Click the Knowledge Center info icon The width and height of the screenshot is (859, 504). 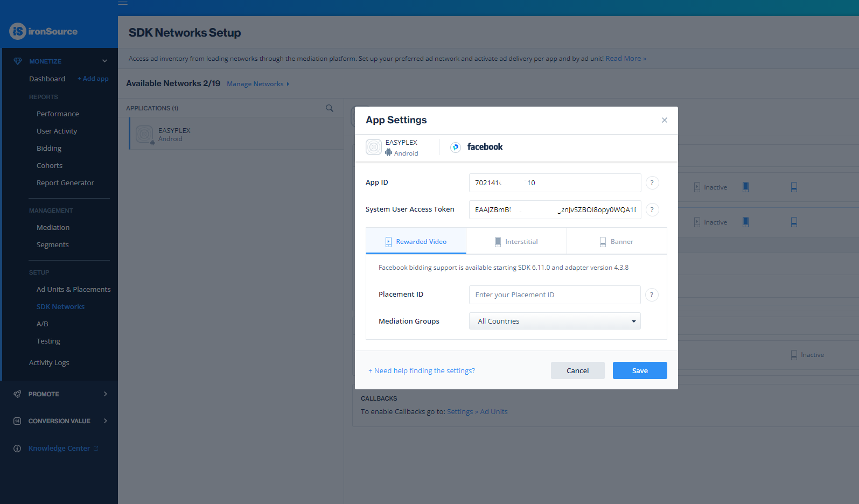tap(17, 449)
